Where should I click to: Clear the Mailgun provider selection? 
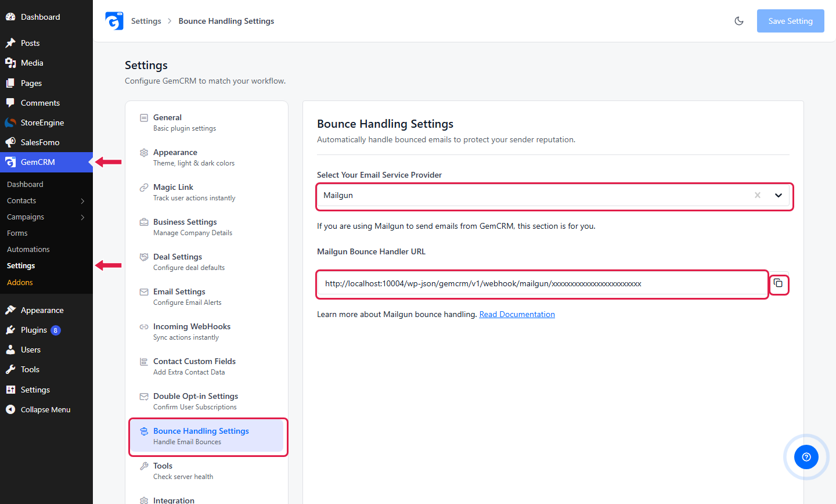coord(757,195)
